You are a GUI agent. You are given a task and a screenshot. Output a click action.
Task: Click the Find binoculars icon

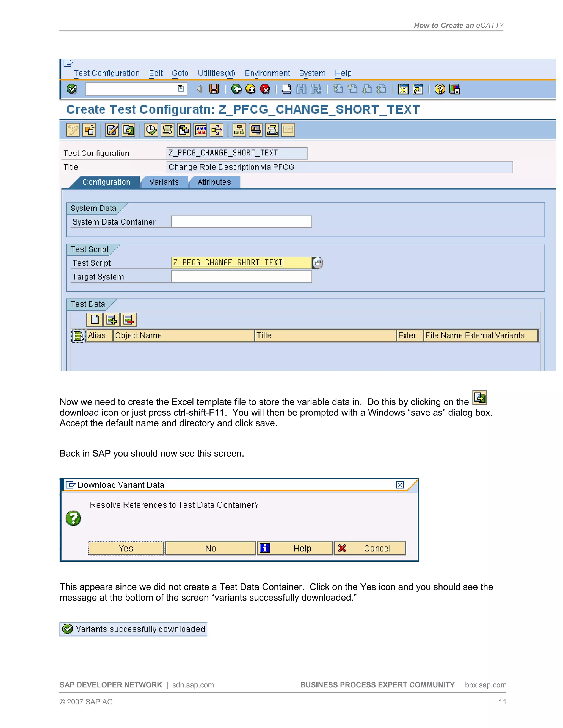tap(301, 89)
